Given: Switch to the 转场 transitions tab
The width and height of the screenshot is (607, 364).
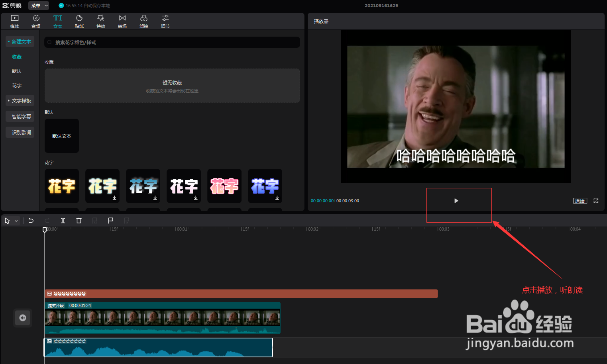Looking at the screenshot, I should [x=122, y=22].
